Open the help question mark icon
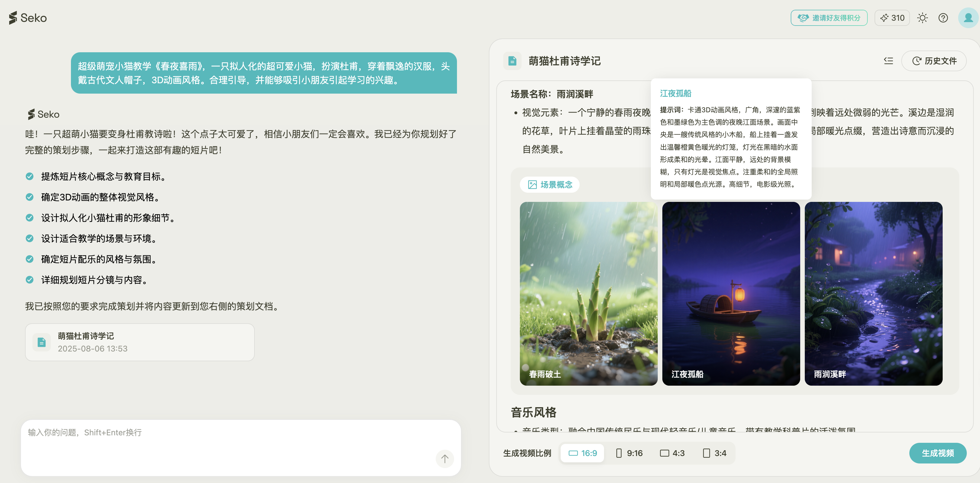980x483 pixels. point(943,18)
